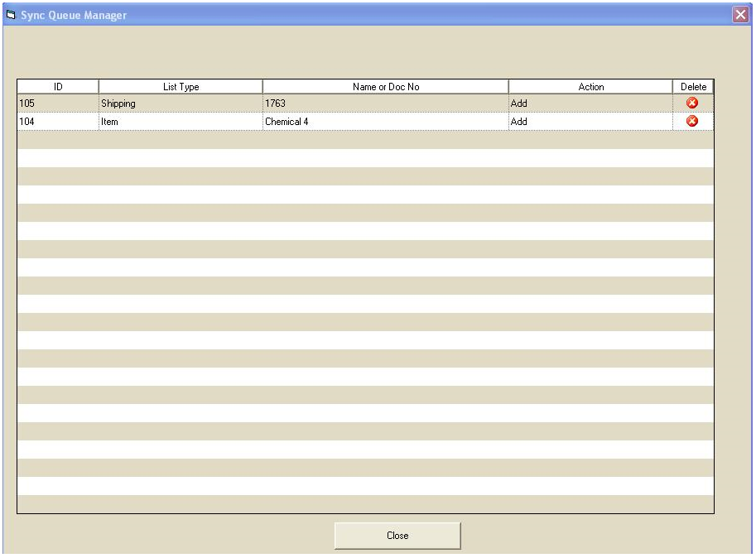Click the Chemical 4 name cell
756x558 pixels.
point(386,122)
